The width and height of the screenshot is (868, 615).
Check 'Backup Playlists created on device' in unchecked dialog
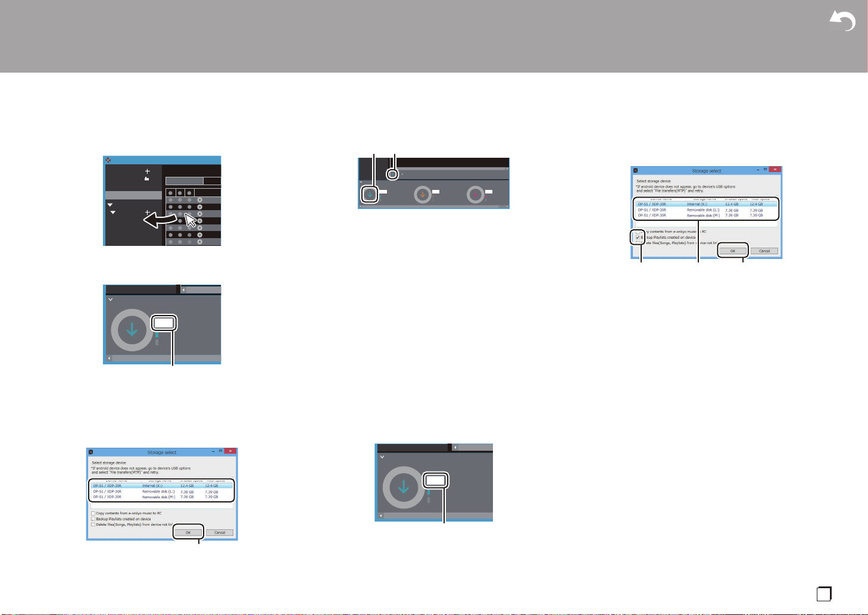click(x=93, y=519)
